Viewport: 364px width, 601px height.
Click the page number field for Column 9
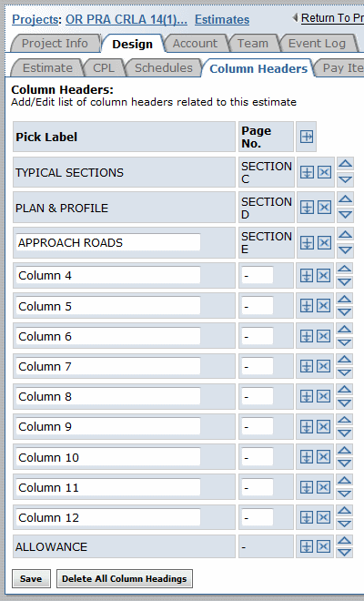[x=258, y=426]
